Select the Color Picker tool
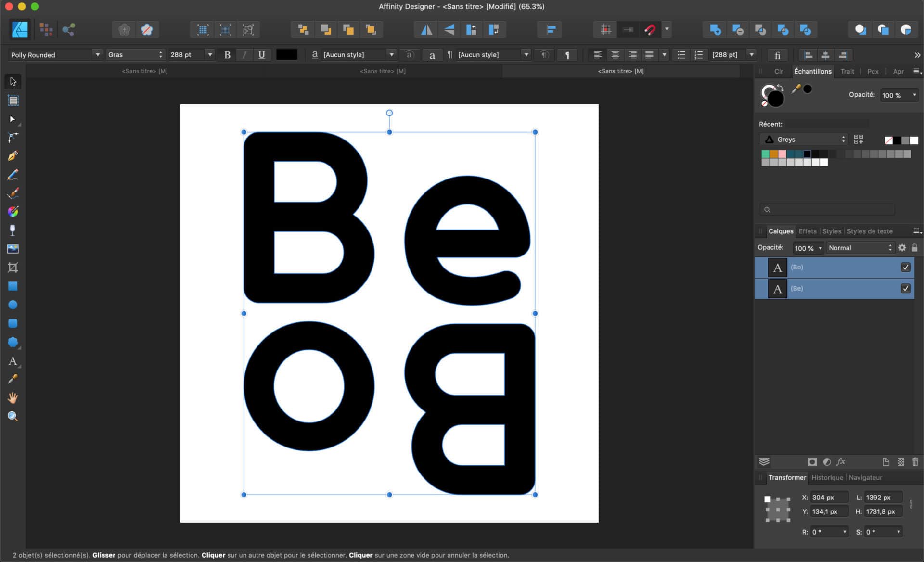The image size is (924, 562). click(x=13, y=379)
